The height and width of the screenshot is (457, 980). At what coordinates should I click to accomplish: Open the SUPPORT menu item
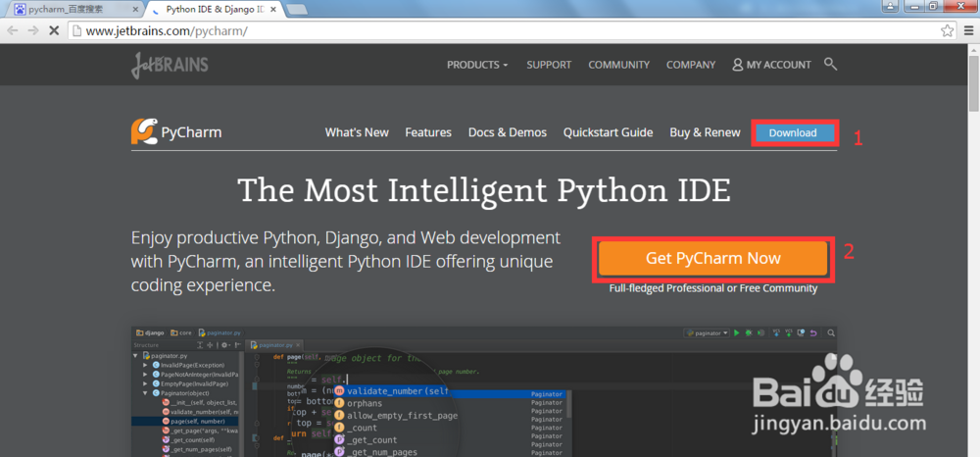coord(549,65)
